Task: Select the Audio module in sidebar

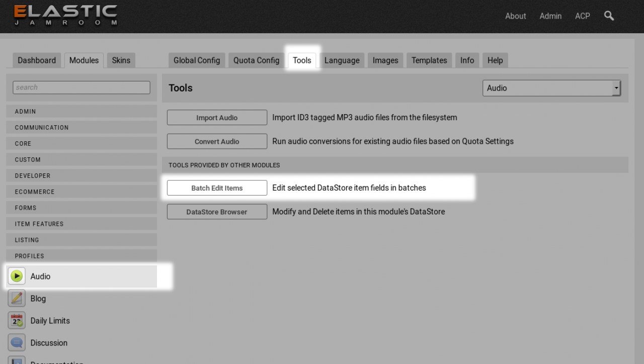Action: (x=82, y=276)
